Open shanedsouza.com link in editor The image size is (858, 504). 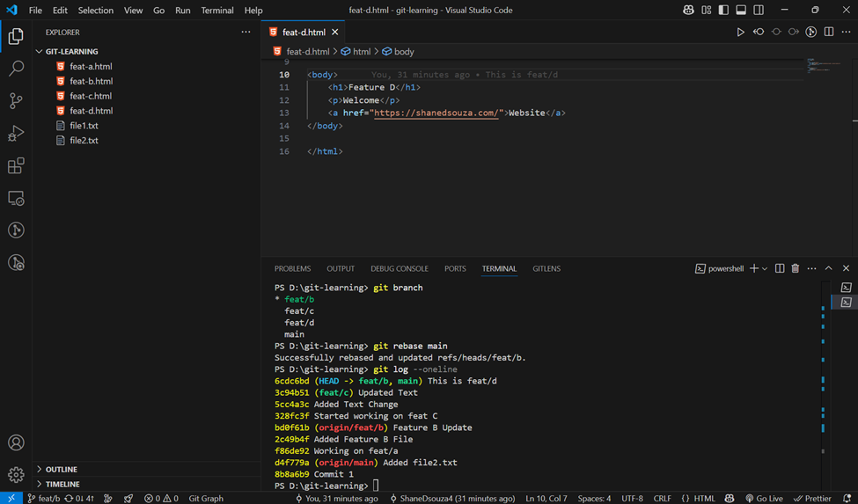pyautogui.click(x=436, y=113)
